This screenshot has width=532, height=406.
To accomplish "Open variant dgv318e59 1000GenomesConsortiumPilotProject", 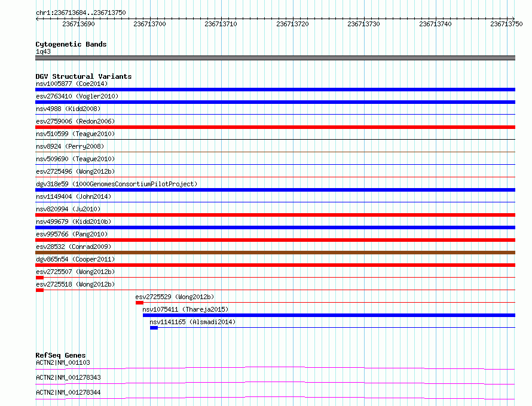I will tap(117, 184).
